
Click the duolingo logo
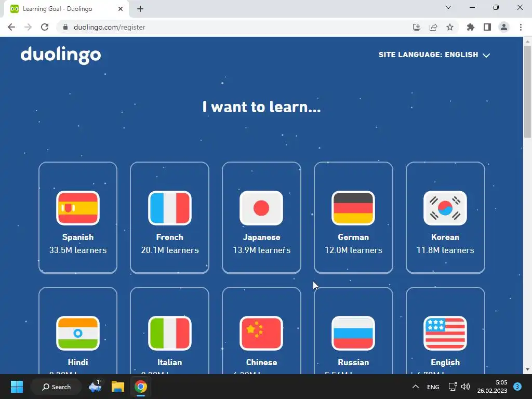click(61, 55)
